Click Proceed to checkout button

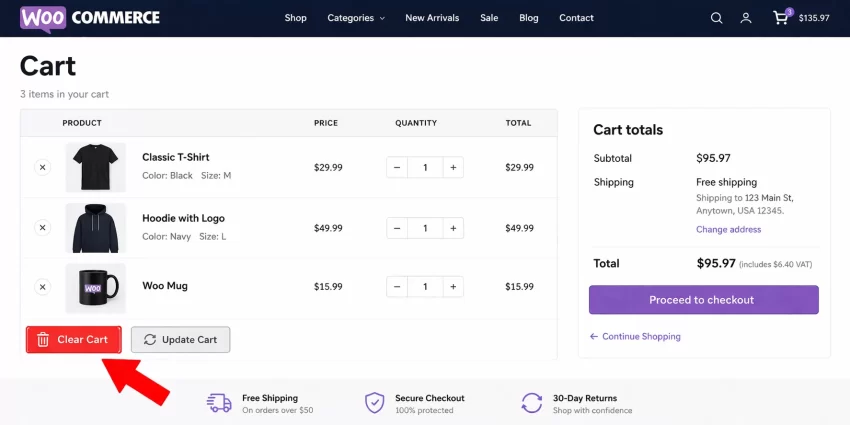(x=704, y=300)
